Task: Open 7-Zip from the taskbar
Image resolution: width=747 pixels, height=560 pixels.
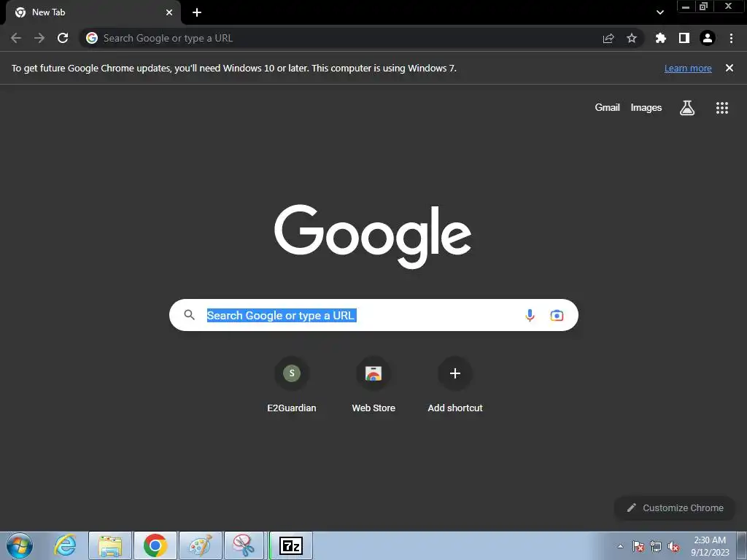Action: [x=291, y=545]
